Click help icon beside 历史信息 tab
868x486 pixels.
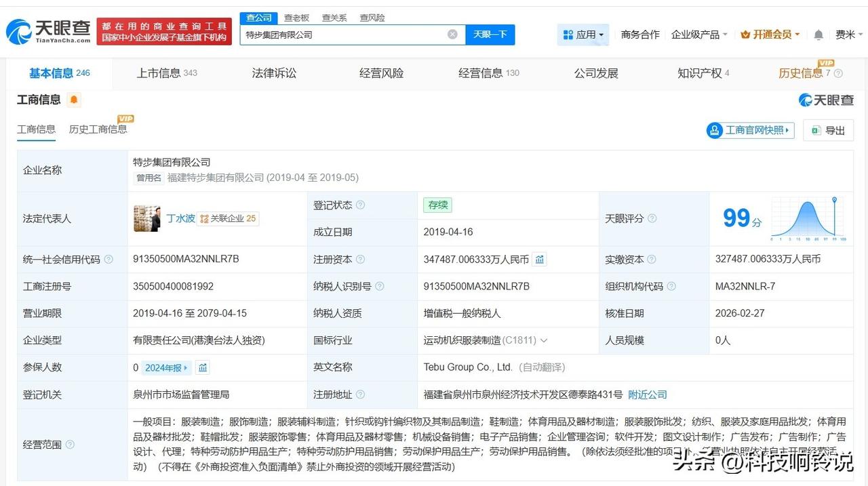[x=838, y=73]
